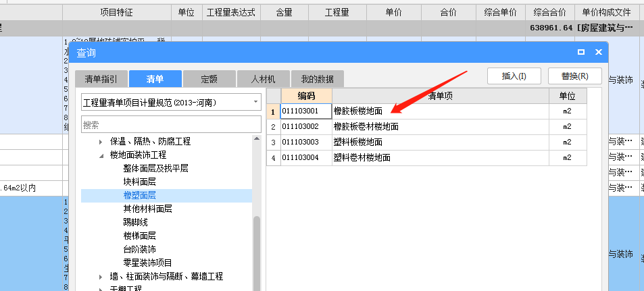The width and height of the screenshot is (644, 291).
Task: Maximize the 查询 dialog window
Action: point(580,52)
